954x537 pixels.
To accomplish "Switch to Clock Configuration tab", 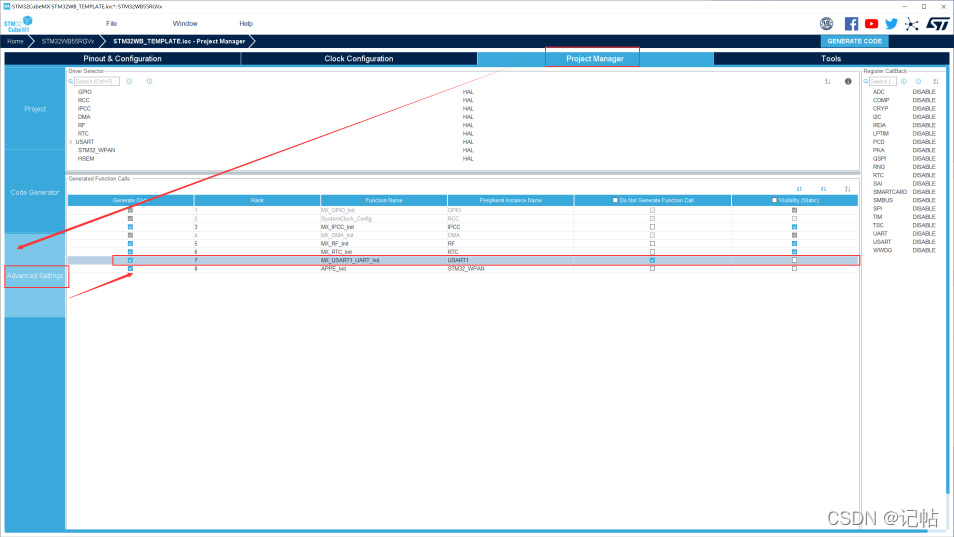I will (358, 59).
